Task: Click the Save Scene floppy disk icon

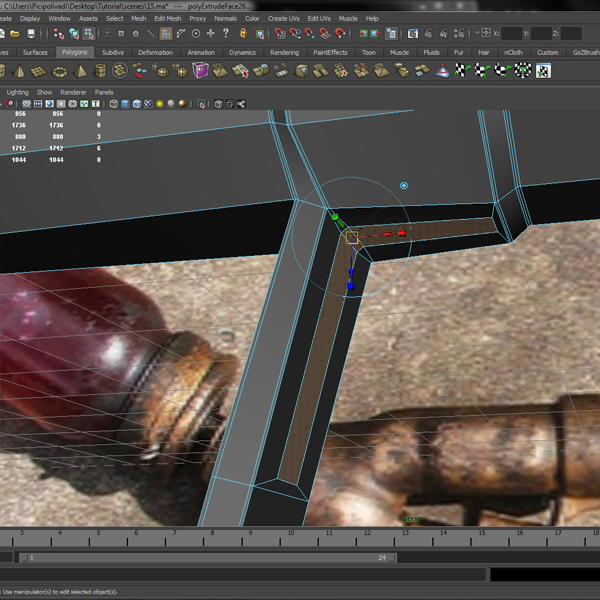Action: [31, 34]
